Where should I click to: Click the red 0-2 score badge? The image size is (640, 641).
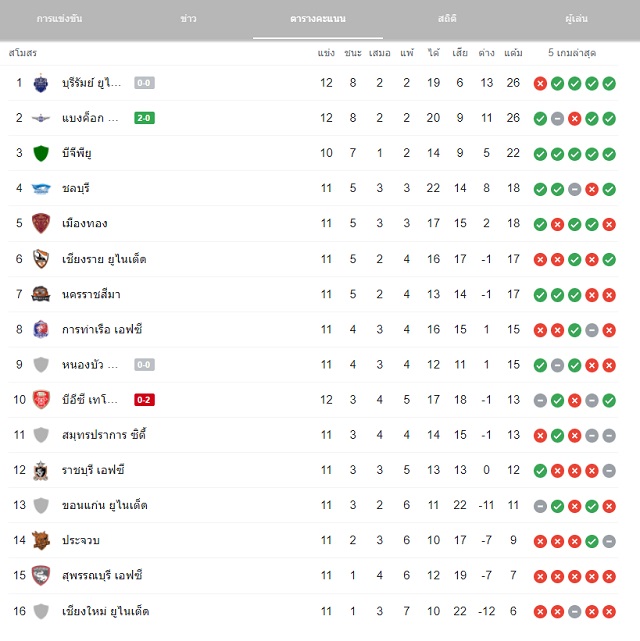[x=144, y=400]
